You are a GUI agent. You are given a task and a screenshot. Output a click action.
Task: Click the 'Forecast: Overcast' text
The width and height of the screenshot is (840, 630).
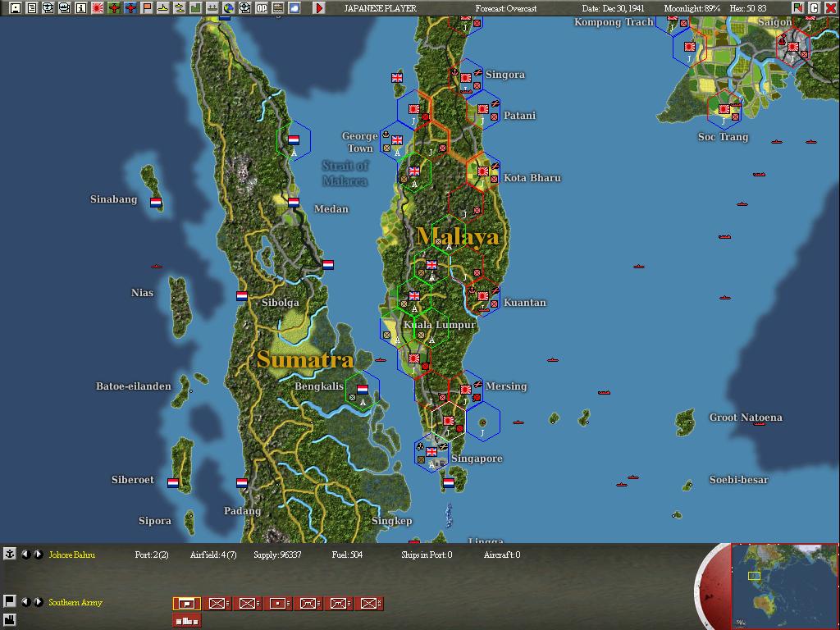click(x=506, y=8)
